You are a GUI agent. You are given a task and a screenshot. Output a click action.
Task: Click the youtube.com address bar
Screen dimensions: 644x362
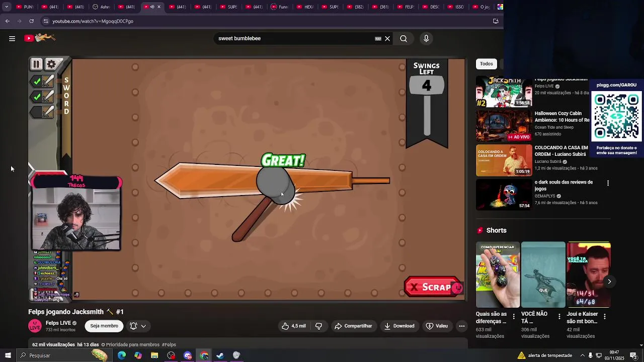tap(267, 21)
